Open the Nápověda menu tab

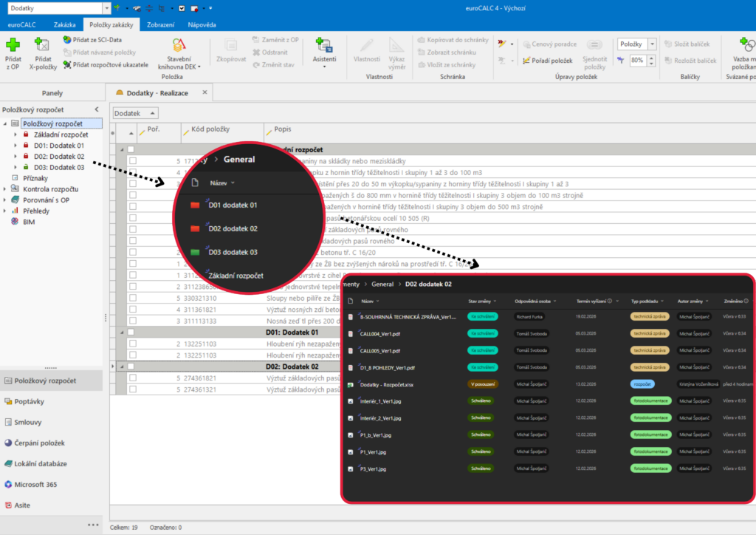point(202,24)
